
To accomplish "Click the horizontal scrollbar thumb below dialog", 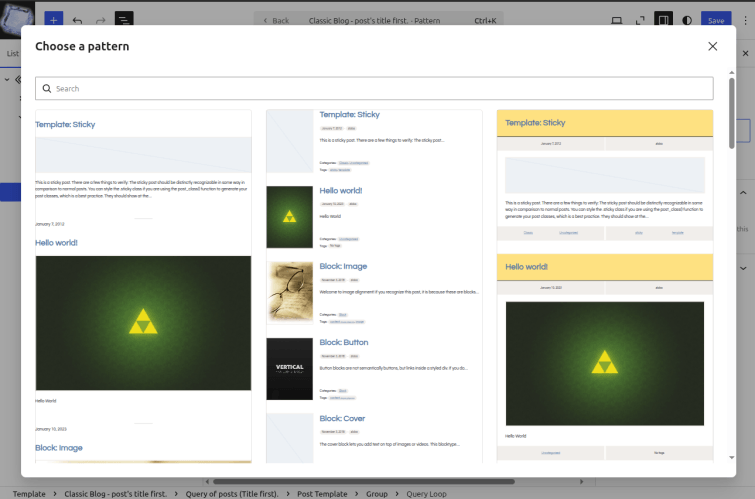I will click(x=364, y=481).
